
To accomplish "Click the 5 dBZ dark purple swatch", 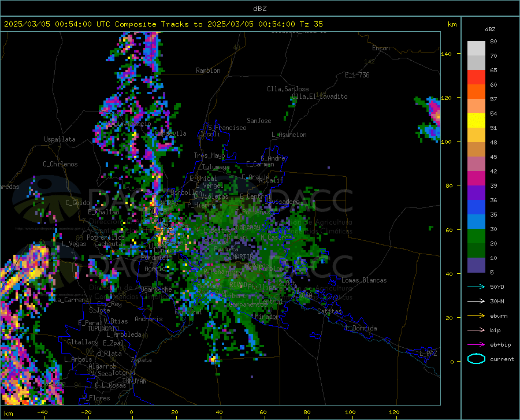I will tap(476, 265).
